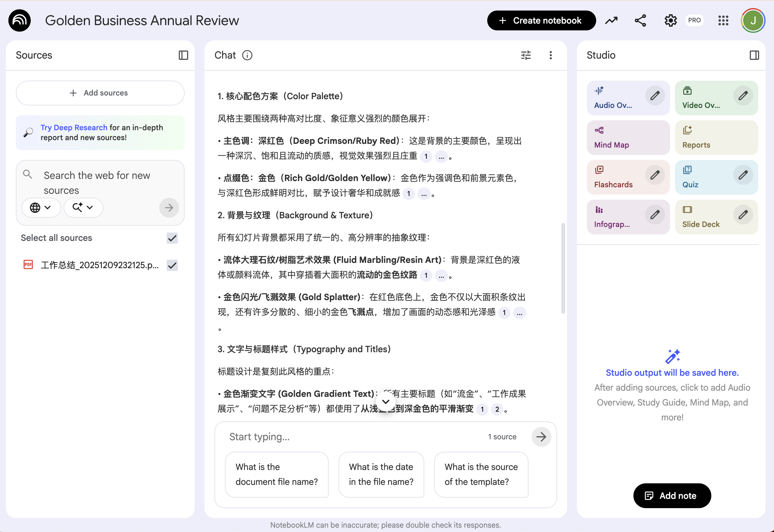Viewport: 774px width, 532px height.
Task: Click the Create notebook button
Action: 541,21
